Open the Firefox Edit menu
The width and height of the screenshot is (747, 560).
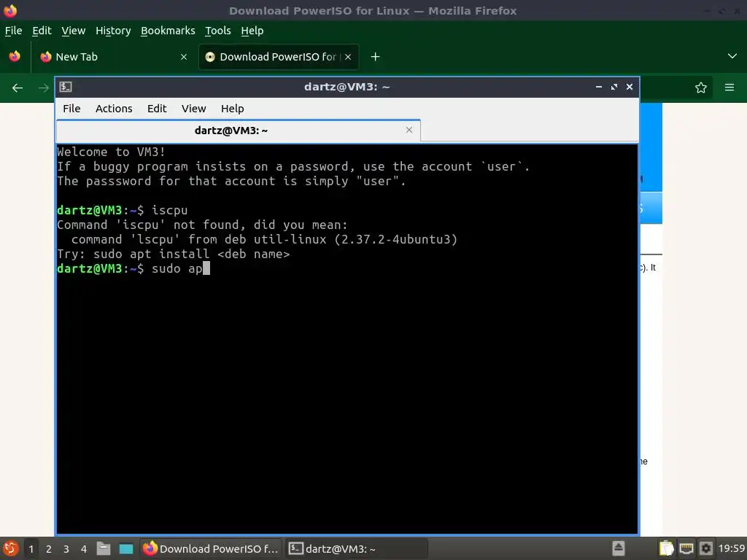[x=42, y=31]
